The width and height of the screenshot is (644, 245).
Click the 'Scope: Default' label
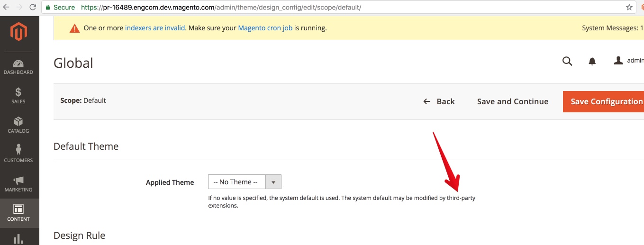[x=83, y=100]
